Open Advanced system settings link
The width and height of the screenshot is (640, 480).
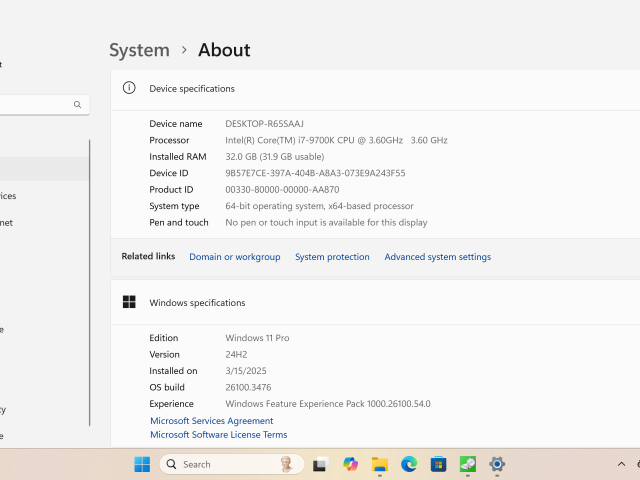pyautogui.click(x=438, y=257)
